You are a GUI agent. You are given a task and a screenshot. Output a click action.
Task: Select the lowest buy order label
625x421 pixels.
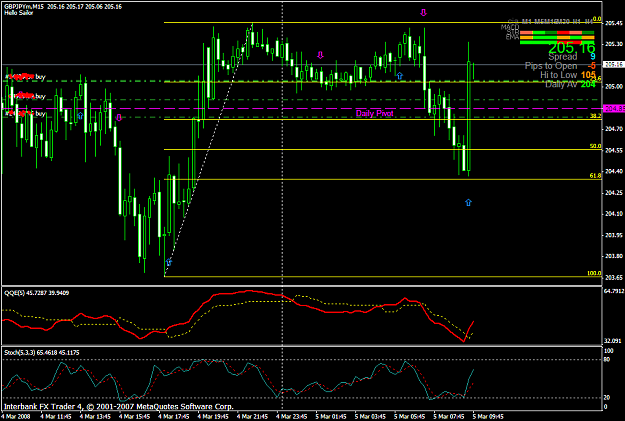26,114
